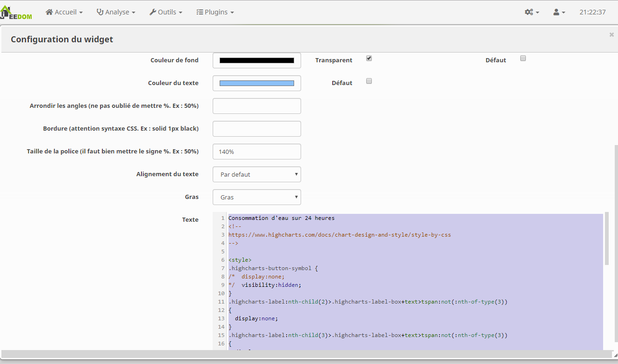Click the Outils wrench icon

[x=153, y=12]
